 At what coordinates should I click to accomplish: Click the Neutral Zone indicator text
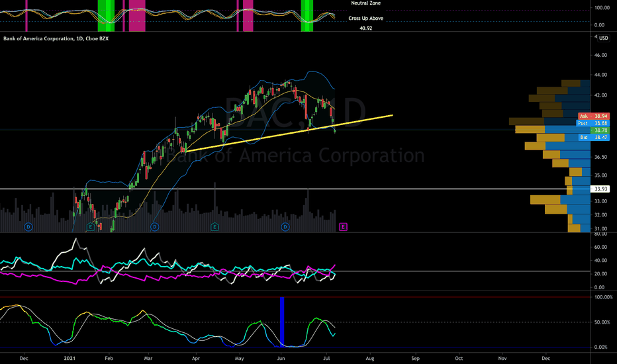(365, 3)
